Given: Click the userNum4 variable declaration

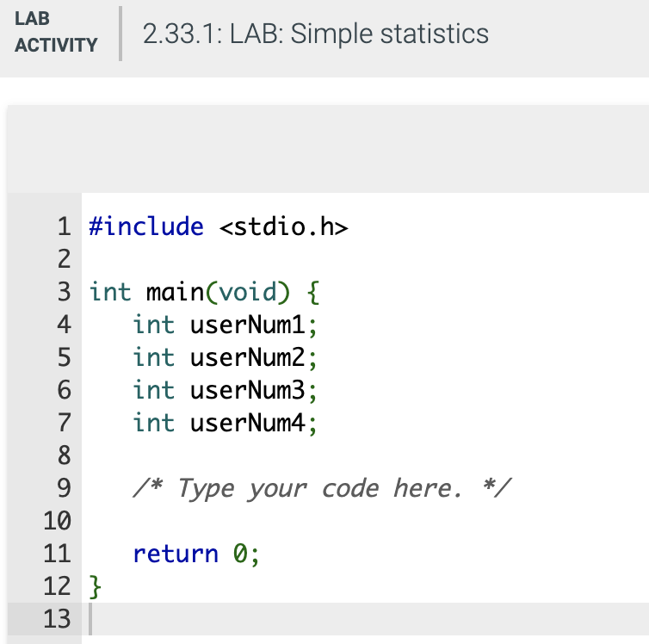Looking at the screenshot, I should tap(225, 423).
